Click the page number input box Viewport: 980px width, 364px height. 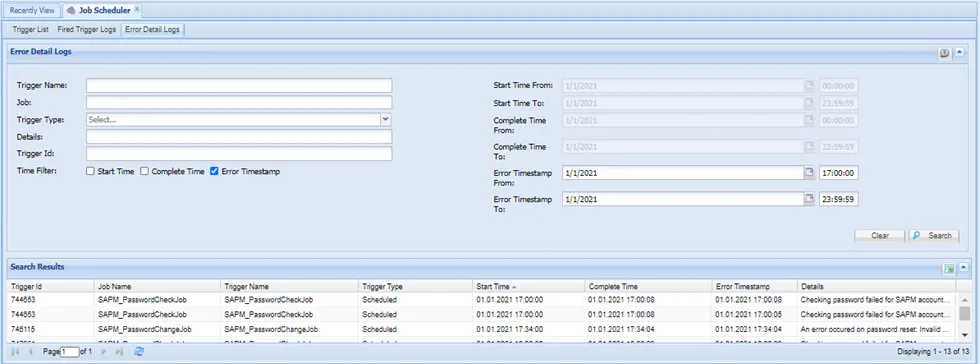point(70,352)
